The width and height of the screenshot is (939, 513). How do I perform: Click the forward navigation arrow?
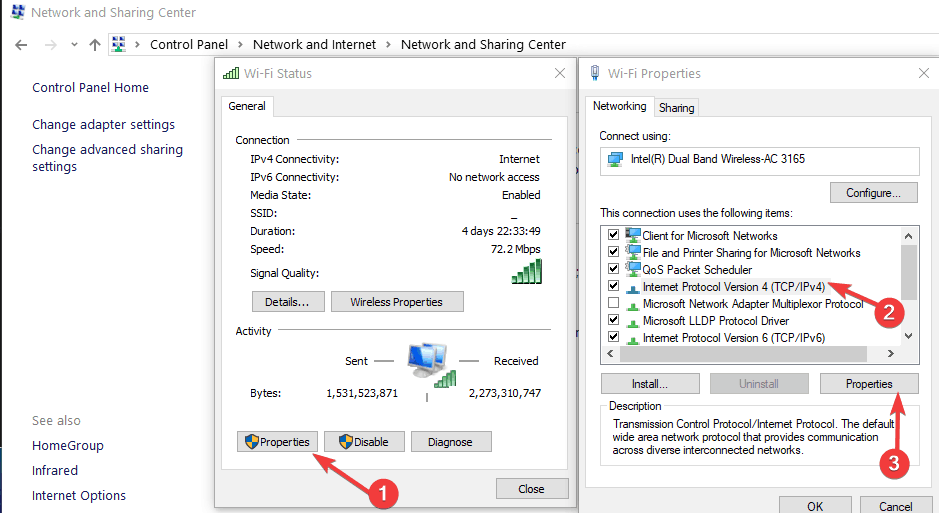click(50, 45)
